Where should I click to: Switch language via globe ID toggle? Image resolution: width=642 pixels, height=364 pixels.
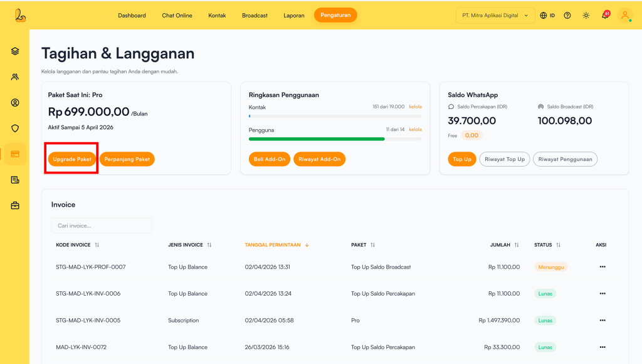pyautogui.click(x=547, y=16)
